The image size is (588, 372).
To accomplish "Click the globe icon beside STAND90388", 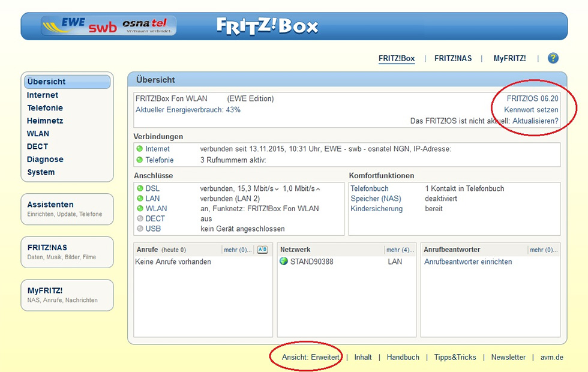I will (x=284, y=262).
